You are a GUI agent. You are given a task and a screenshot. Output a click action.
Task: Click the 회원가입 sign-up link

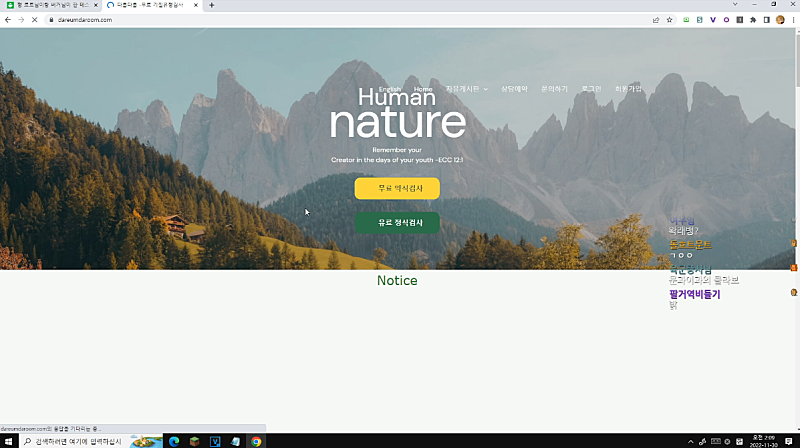point(628,89)
